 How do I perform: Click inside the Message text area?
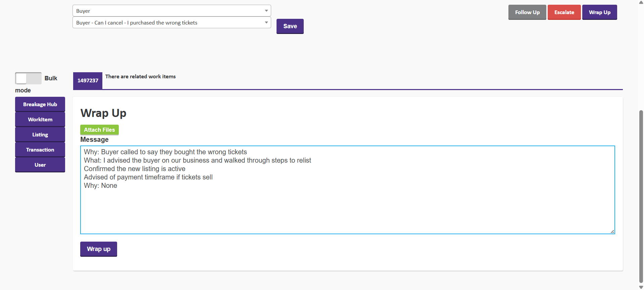click(347, 208)
